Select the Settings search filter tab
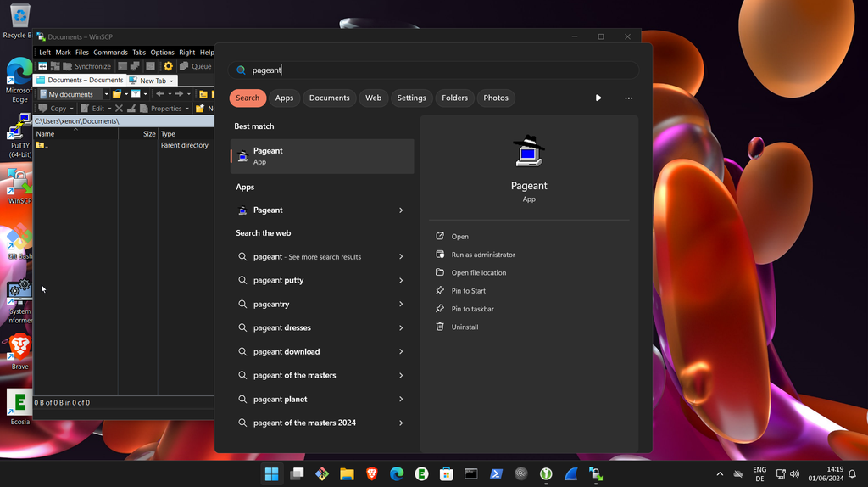 coord(411,98)
